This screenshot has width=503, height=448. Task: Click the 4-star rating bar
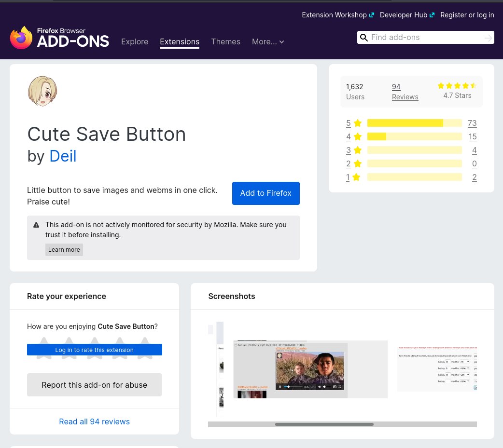[415, 137]
